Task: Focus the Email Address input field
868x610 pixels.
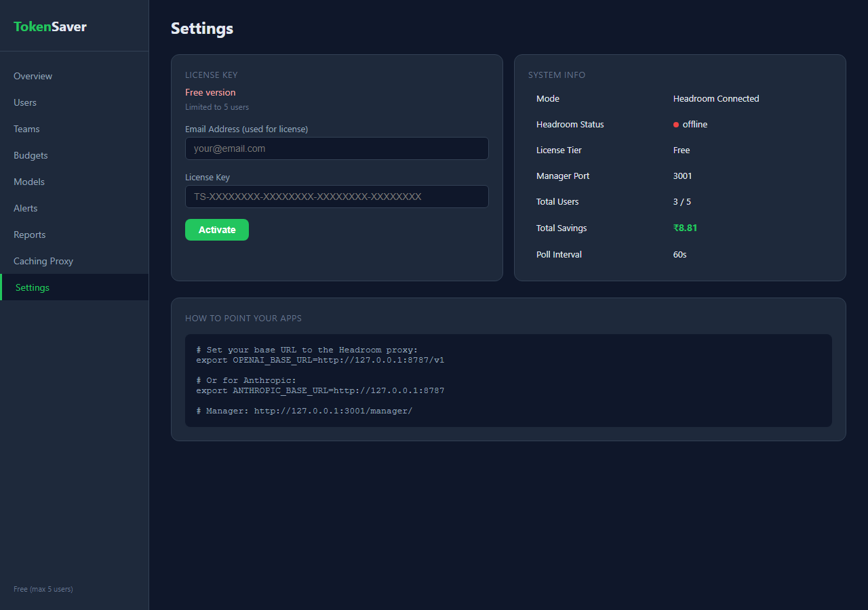Action: (337, 148)
